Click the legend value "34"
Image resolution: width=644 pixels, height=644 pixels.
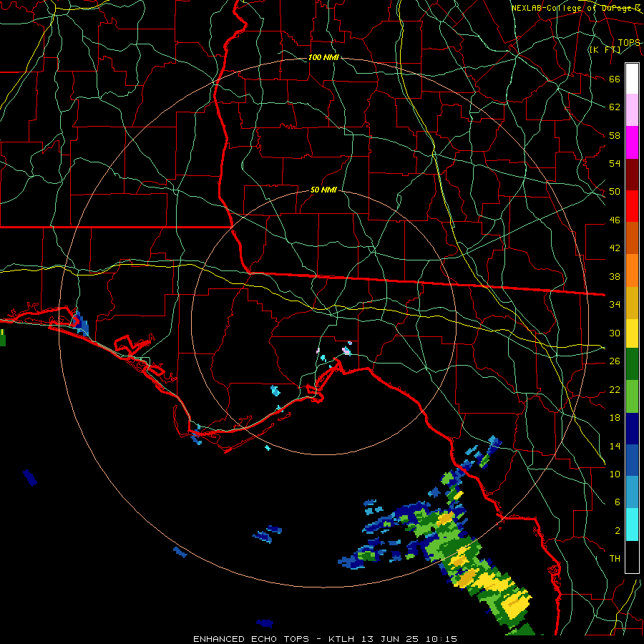click(x=615, y=305)
